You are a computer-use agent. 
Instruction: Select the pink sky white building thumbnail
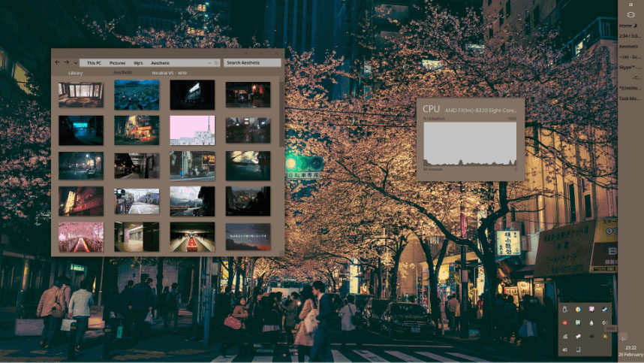(x=192, y=130)
